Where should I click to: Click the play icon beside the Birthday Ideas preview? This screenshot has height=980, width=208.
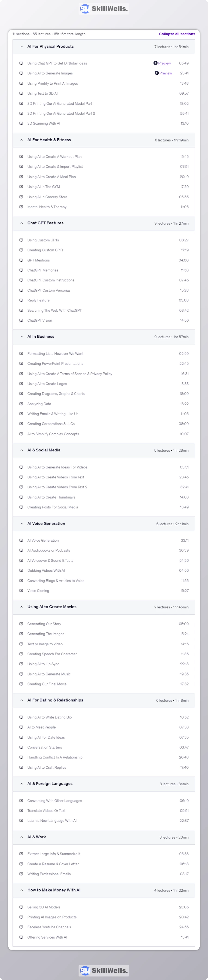click(x=155, y=63)
